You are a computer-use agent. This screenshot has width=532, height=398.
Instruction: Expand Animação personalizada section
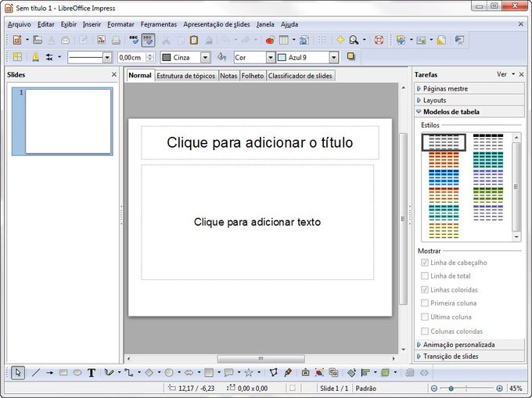469,344
